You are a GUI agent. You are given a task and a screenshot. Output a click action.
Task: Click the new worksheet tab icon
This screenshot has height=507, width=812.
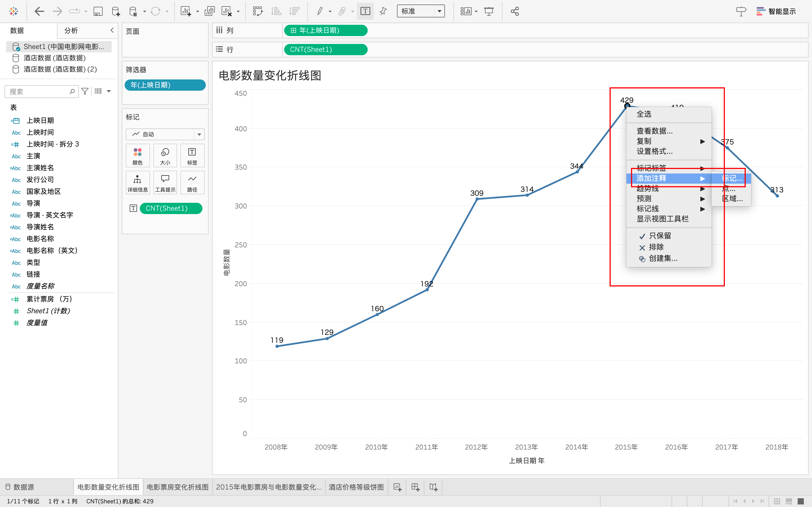click(398, 487)
